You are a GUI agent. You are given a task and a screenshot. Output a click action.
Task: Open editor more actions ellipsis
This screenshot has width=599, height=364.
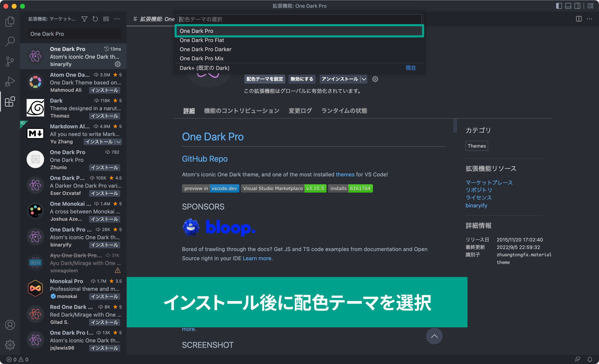(x=589, y=19)
